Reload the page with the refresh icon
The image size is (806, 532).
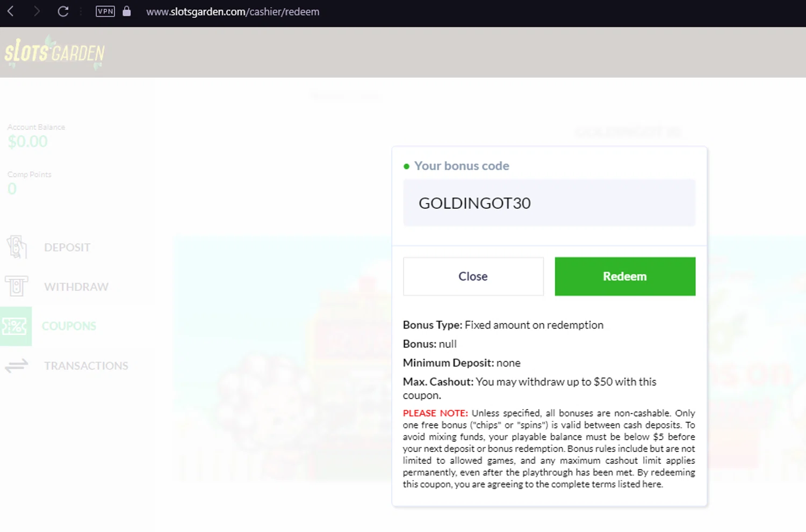[63, 11]
